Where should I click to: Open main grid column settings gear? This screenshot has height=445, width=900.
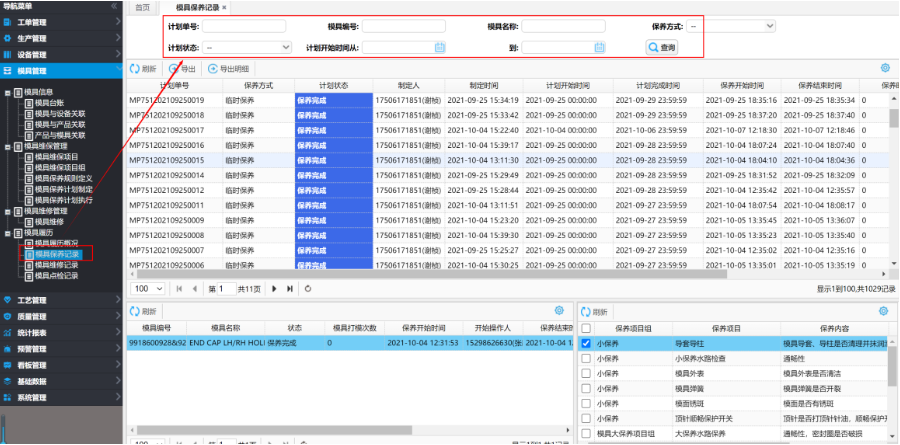click(885, 68)
